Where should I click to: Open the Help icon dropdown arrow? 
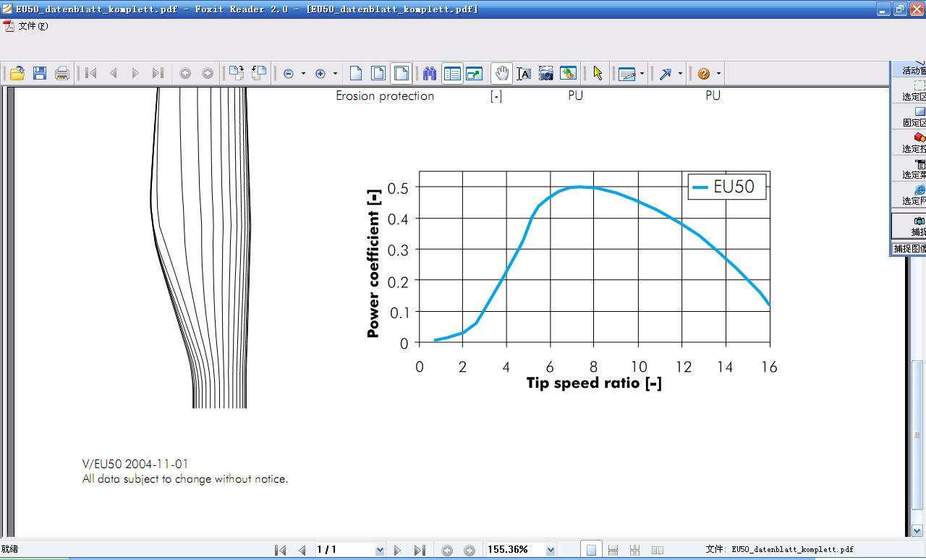(x=718, y=73)
